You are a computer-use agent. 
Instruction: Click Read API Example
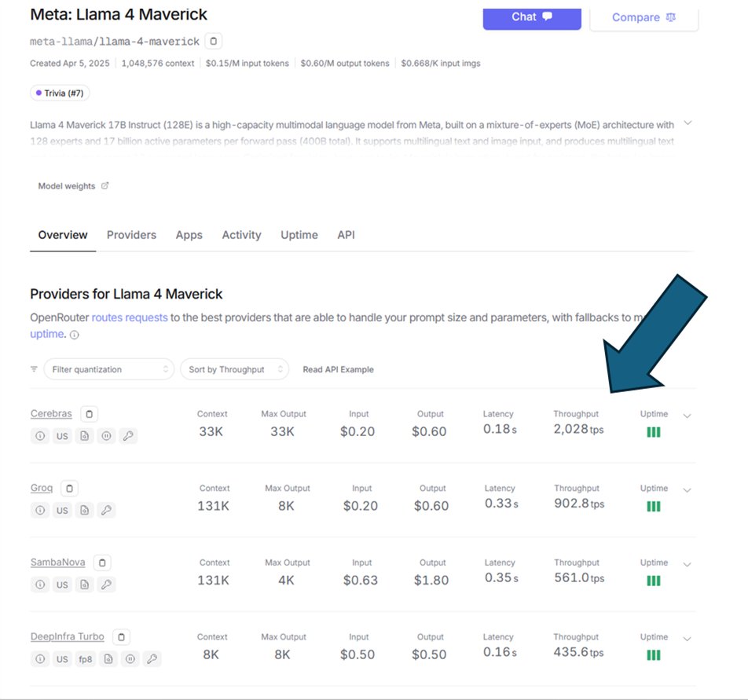338,369
